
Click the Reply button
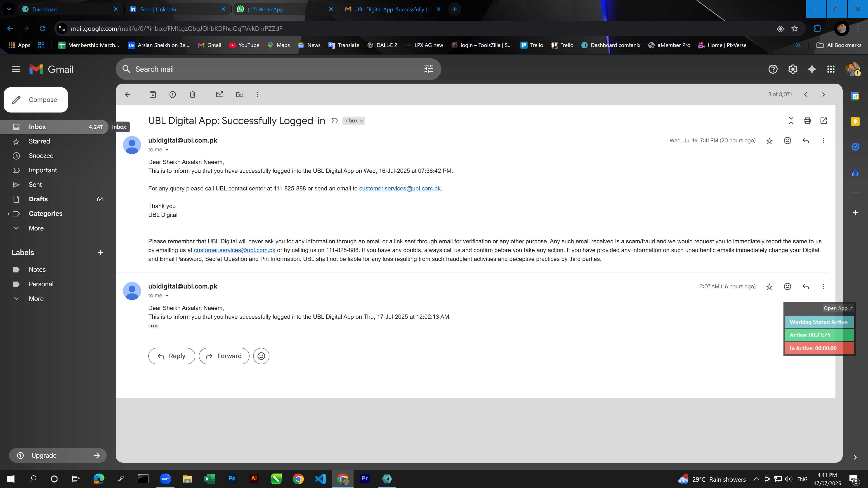pyautogui.click(x=172, y=356)
